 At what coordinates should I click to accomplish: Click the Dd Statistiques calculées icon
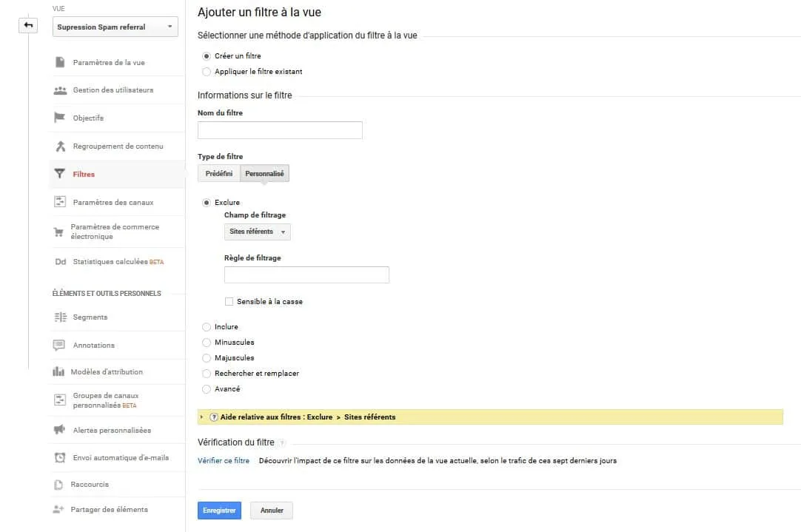coord(60,261)
